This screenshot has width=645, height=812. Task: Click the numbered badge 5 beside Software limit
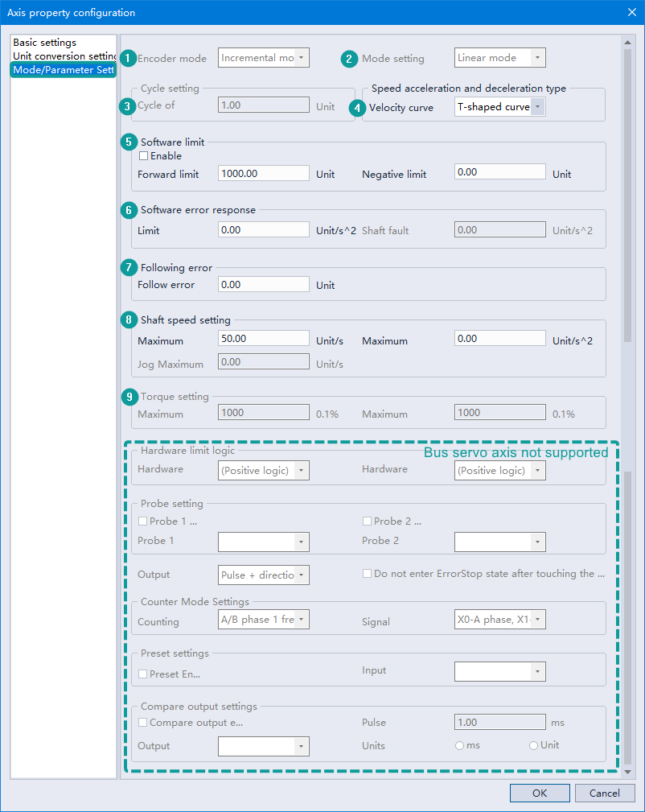click(129, 142)
